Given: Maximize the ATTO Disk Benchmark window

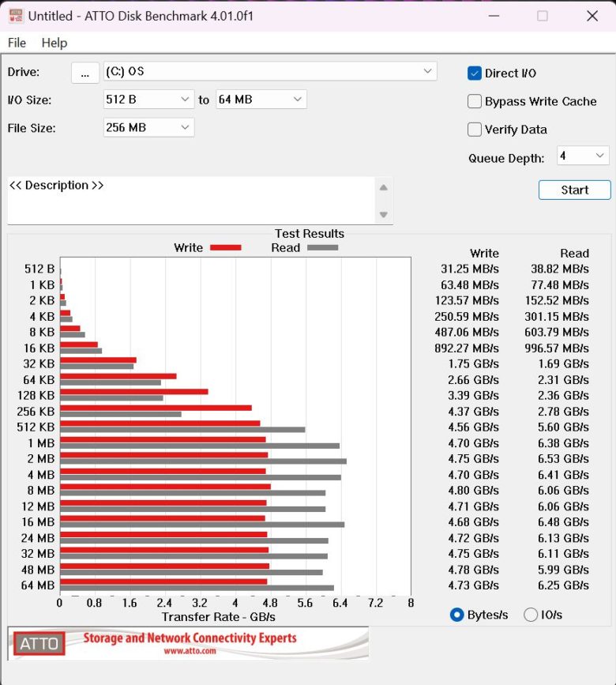Looking at the screenshot, I should click(x=543, y=16).
